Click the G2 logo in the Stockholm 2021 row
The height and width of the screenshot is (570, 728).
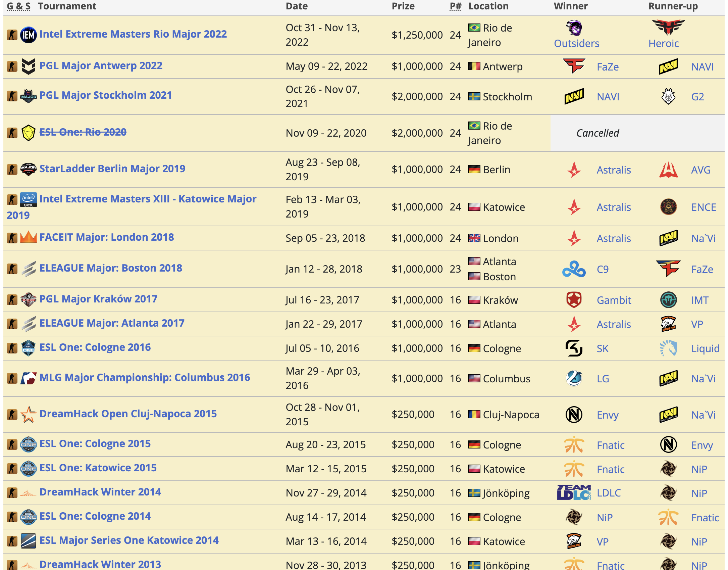[x=668, y=96]
